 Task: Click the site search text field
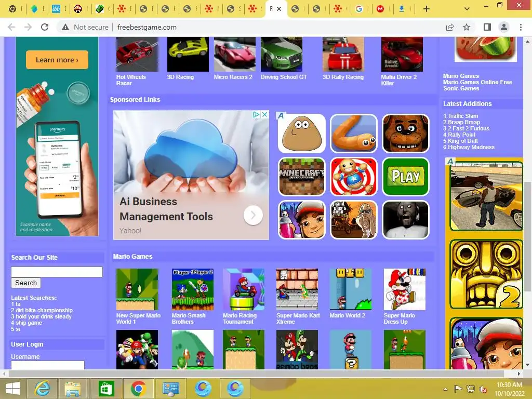[x=57, y=272]
